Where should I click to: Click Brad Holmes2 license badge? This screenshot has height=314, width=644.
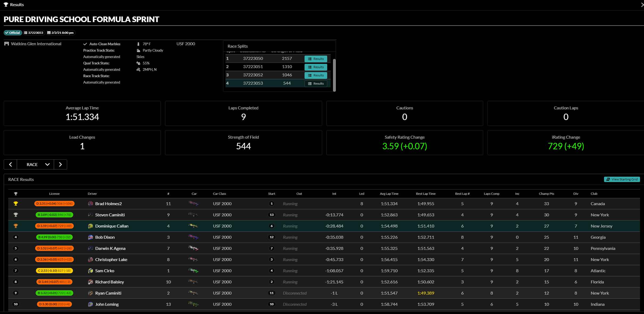pos(54,204)
